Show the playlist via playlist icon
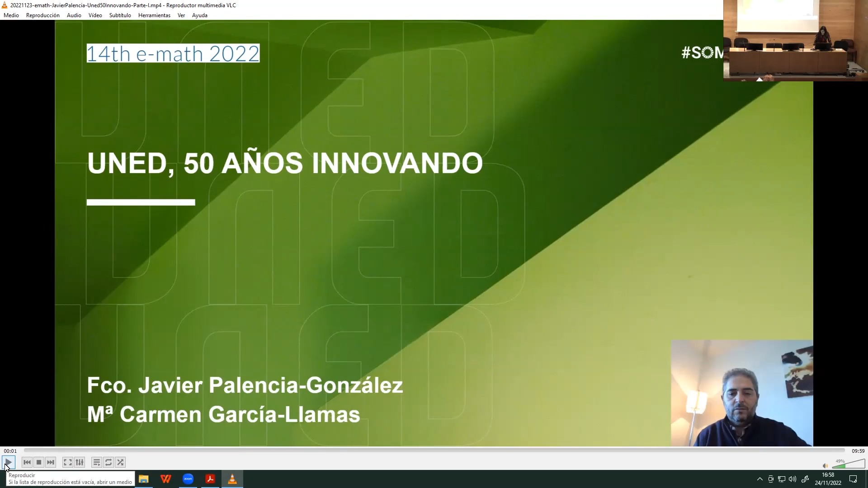Screen dimensions: 868x488 [96, 462]
